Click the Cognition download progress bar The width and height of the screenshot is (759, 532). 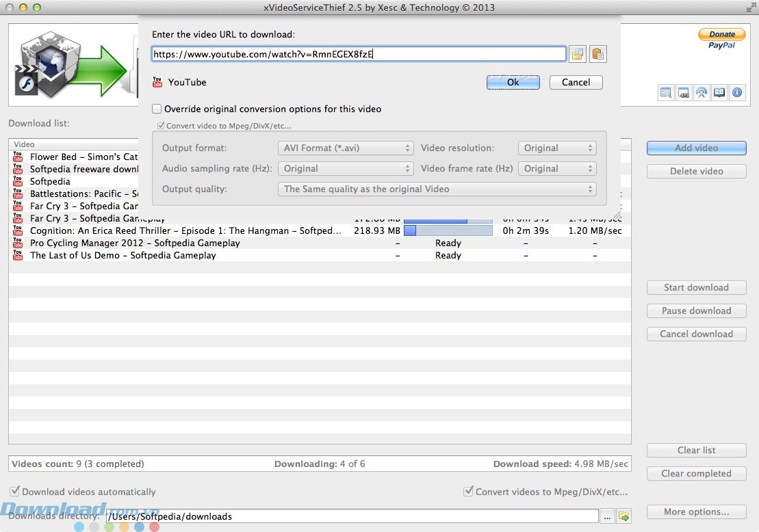(448, 230)
